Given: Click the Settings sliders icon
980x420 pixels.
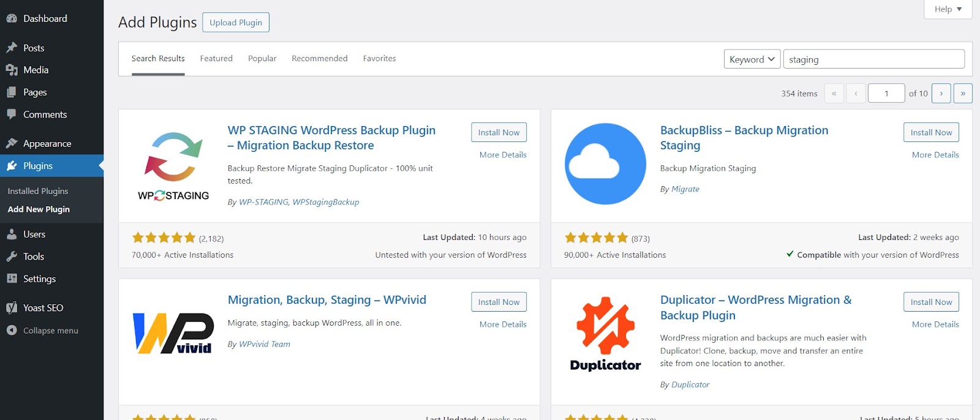Looking at the screenshot, I should pos(12,279).
